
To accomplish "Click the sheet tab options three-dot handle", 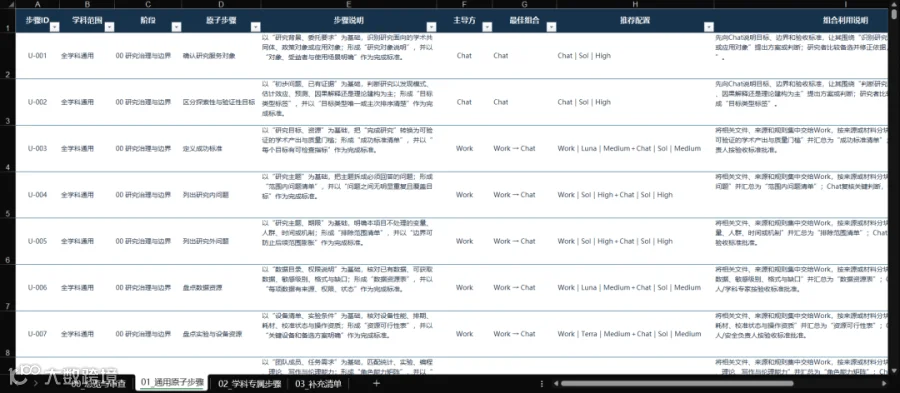I will pos(542,383).
